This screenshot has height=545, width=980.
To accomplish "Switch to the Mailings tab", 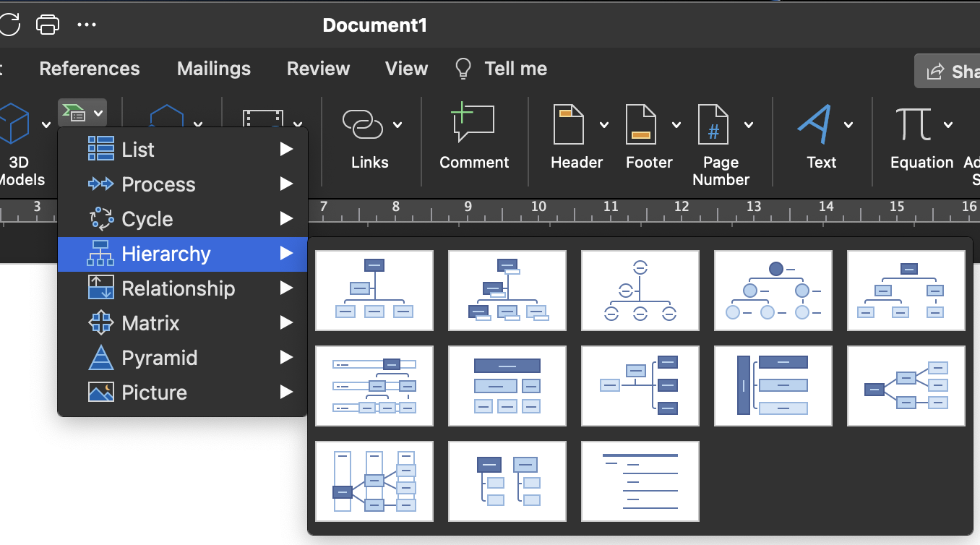I will tap(213, 69).
